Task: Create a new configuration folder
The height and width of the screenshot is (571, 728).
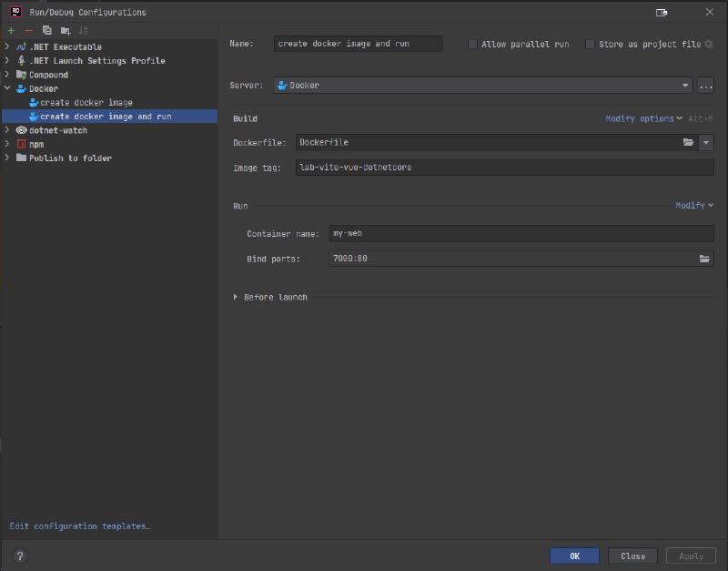Action: coord(65,30)
